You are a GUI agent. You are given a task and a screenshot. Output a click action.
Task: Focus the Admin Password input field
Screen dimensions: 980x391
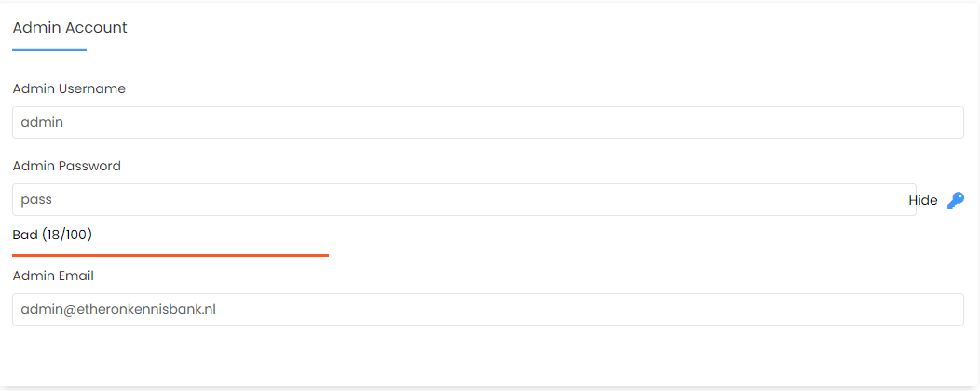(x=463, y=199)
